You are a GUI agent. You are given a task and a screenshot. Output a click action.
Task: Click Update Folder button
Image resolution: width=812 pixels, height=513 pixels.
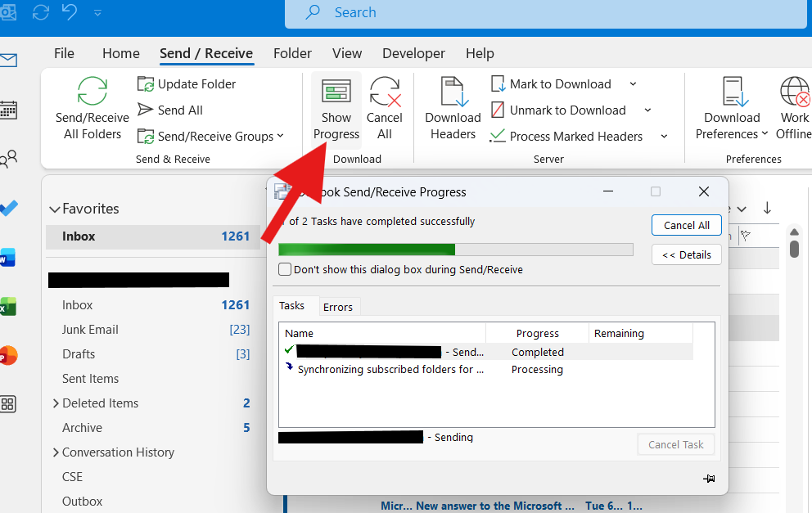point(187,83)
